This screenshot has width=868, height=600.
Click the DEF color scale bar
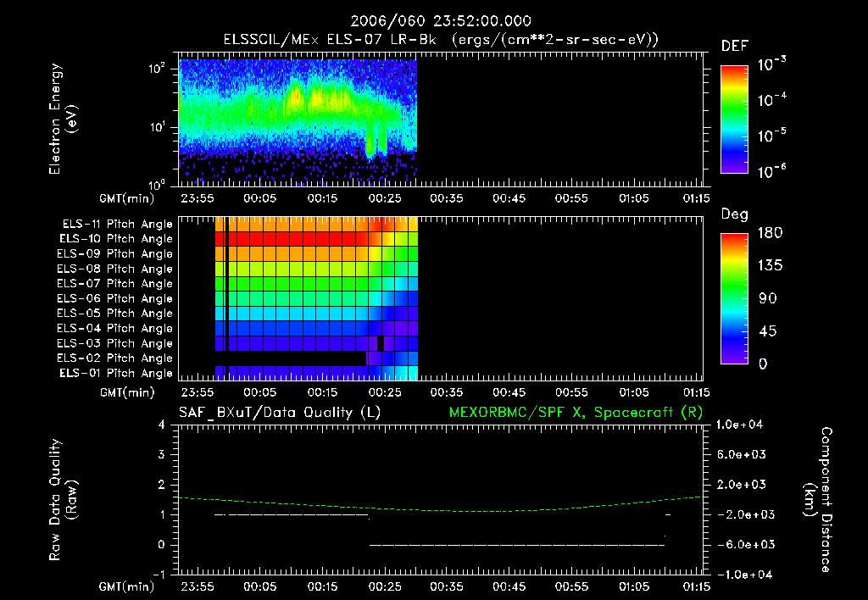coord(734,119)
